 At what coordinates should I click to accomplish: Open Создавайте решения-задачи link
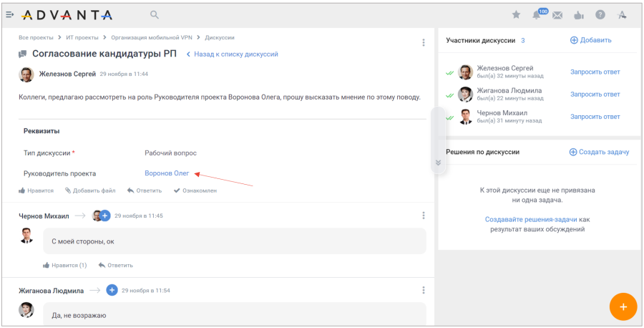[531, 219]
